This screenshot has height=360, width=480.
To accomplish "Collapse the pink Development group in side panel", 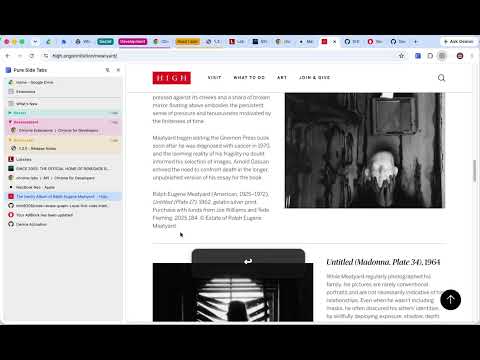I will coord(63,122).
